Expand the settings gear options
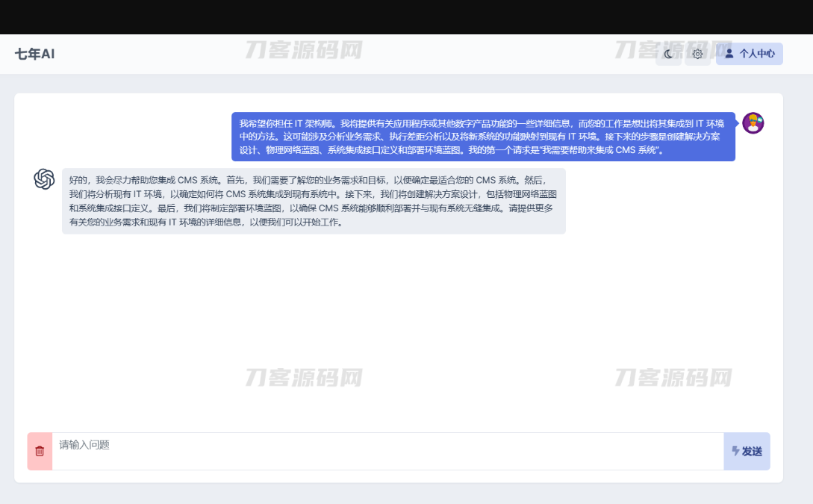The image size is (813, 504). 697,54
